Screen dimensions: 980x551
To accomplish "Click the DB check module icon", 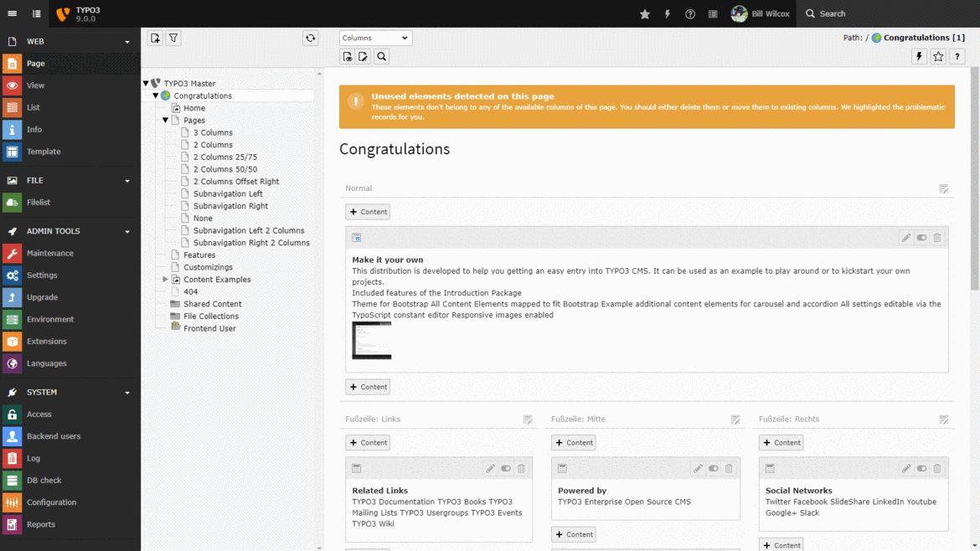I will pyautogui.click(x=12, y=481).
